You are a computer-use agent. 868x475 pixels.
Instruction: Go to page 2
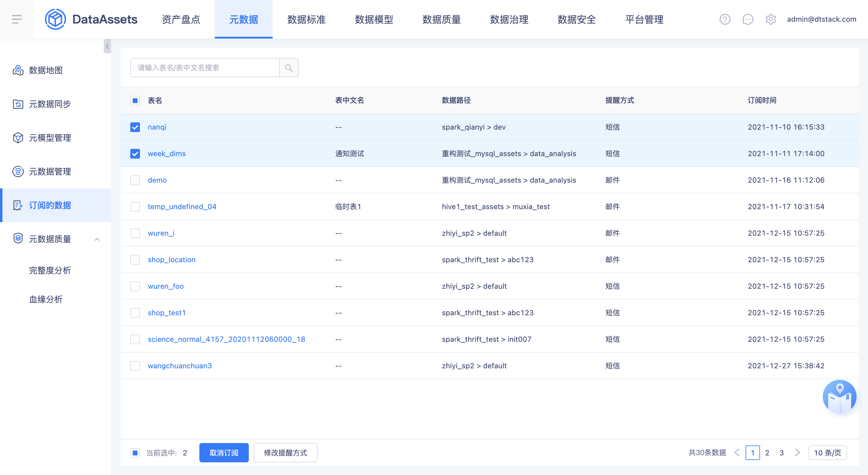767,452
